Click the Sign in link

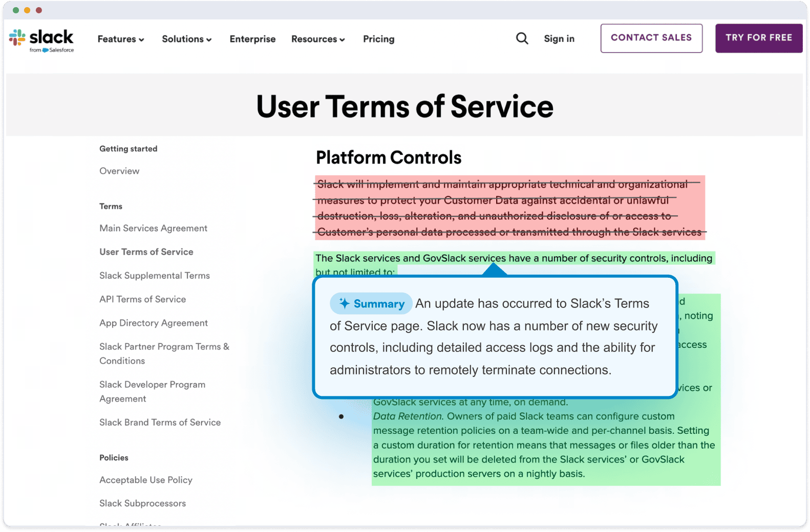(559, 38)
